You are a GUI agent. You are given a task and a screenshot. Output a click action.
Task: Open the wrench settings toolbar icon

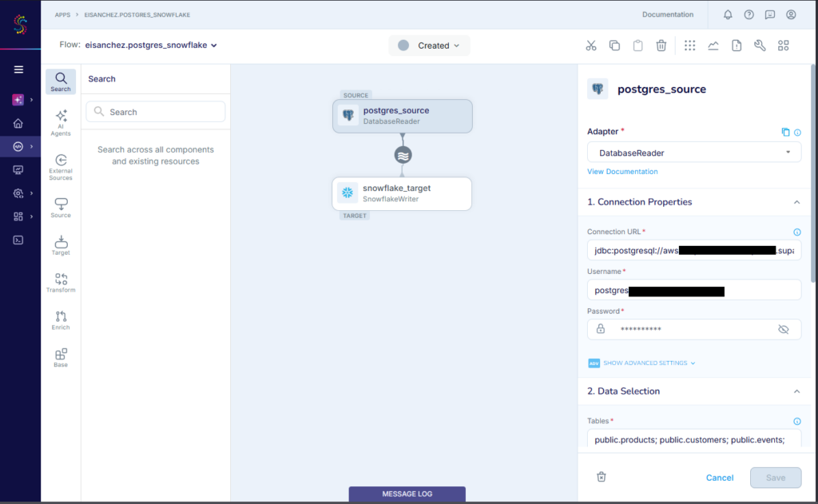[x=760, y=46]
